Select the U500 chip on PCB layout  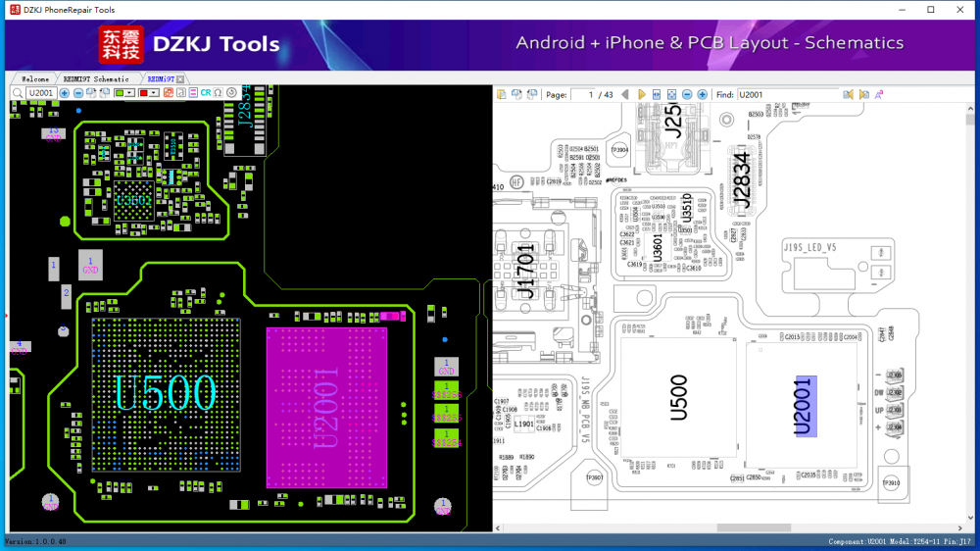coord(165,392)
